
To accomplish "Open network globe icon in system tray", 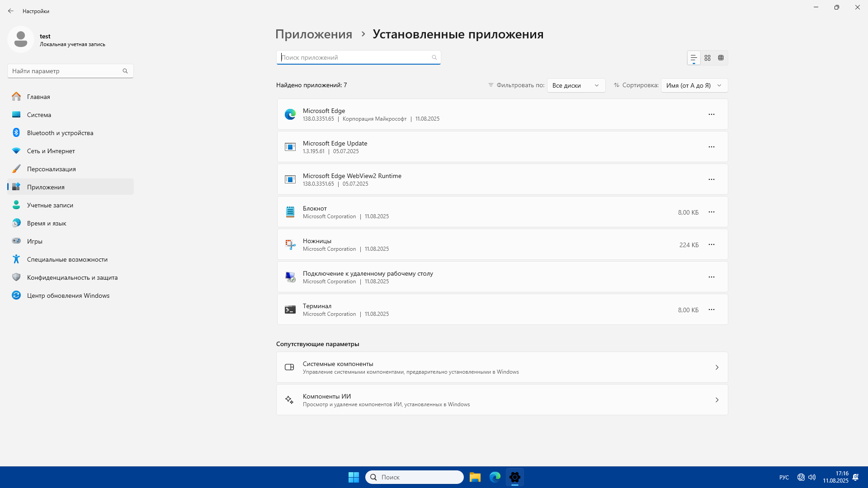I will [801, 477].
